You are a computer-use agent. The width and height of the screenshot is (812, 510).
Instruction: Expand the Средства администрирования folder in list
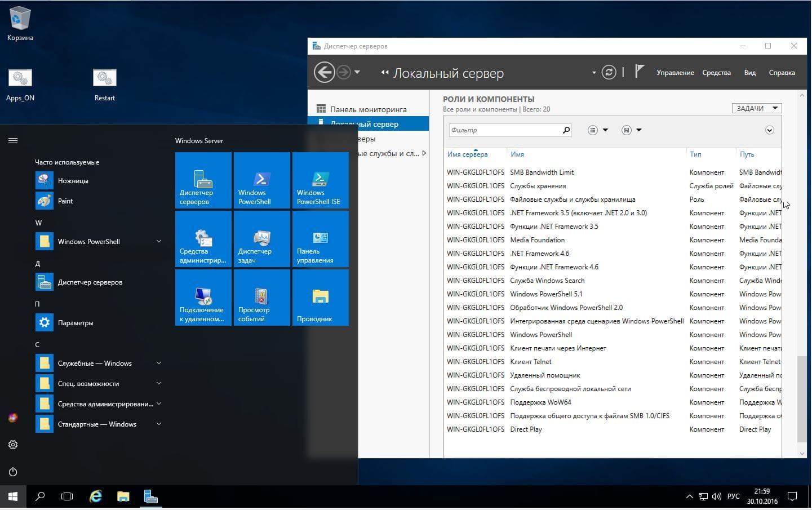[159, 403]
